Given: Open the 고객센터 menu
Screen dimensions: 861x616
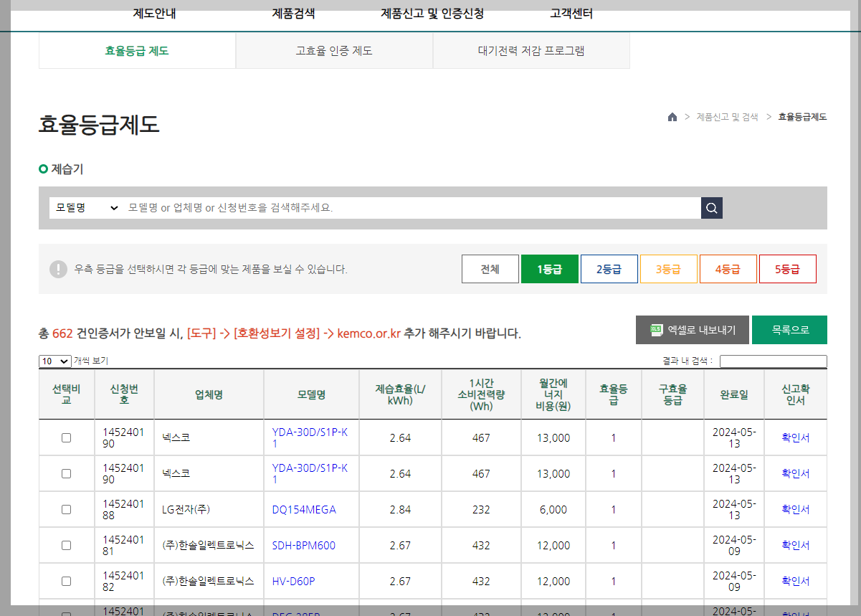Looking at the screenshot, I should coord(571,14).
